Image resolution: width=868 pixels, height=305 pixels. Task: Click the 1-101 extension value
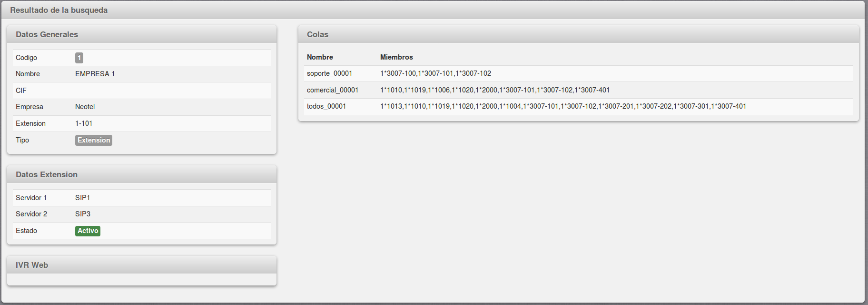pos(84,123)
